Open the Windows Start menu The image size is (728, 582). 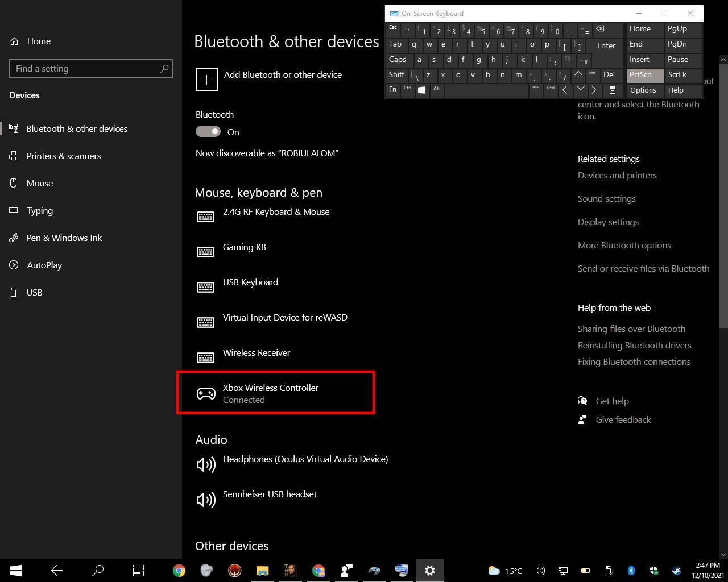(x=16, y=570)
